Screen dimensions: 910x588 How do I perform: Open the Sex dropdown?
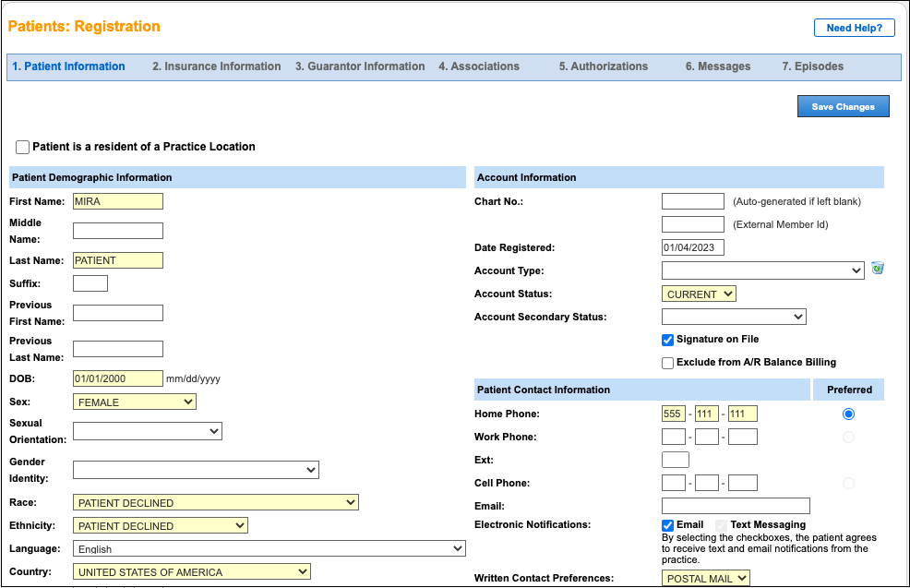pos(134,402)
